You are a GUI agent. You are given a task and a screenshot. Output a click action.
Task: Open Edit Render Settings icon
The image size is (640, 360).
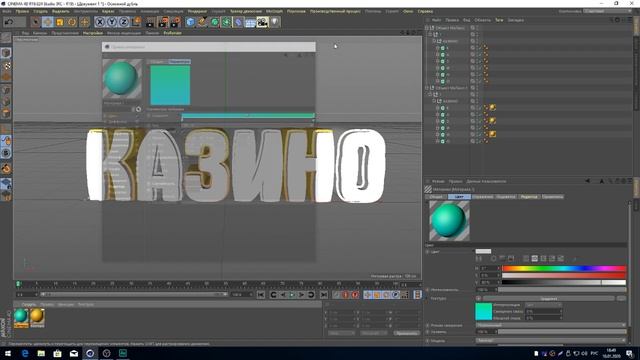(x=176, y=22)
